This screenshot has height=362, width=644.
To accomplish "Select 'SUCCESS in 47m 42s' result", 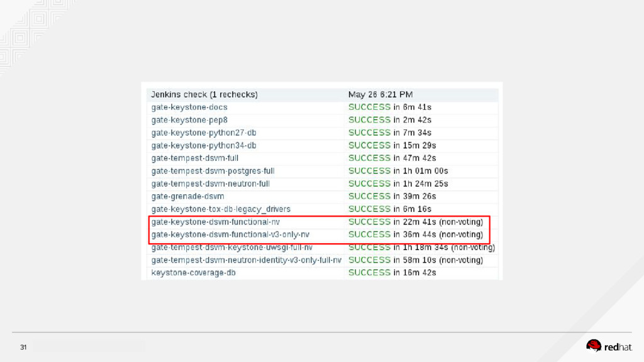I will coord(392,158).
